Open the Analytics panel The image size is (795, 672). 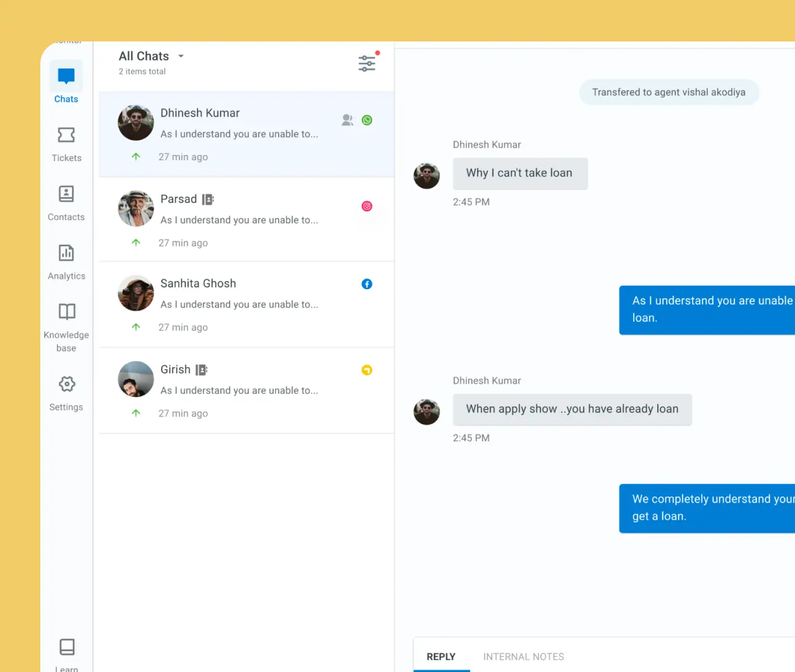[x=66, y=262]
